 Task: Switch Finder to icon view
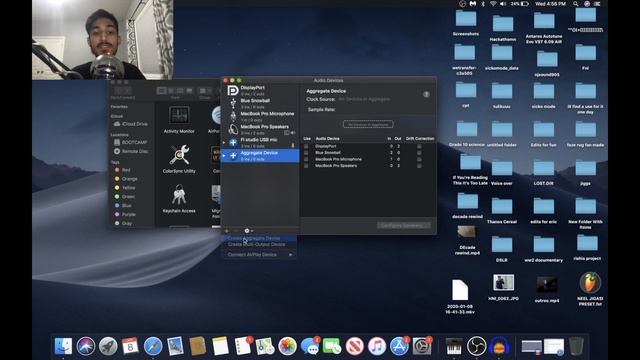162,91
